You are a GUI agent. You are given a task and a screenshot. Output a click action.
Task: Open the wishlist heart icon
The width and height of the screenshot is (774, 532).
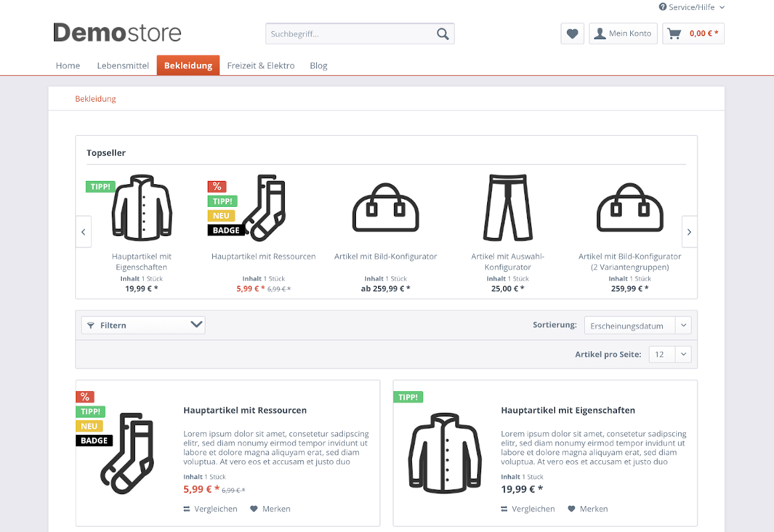pyautogui.click(x=572, y=34)
